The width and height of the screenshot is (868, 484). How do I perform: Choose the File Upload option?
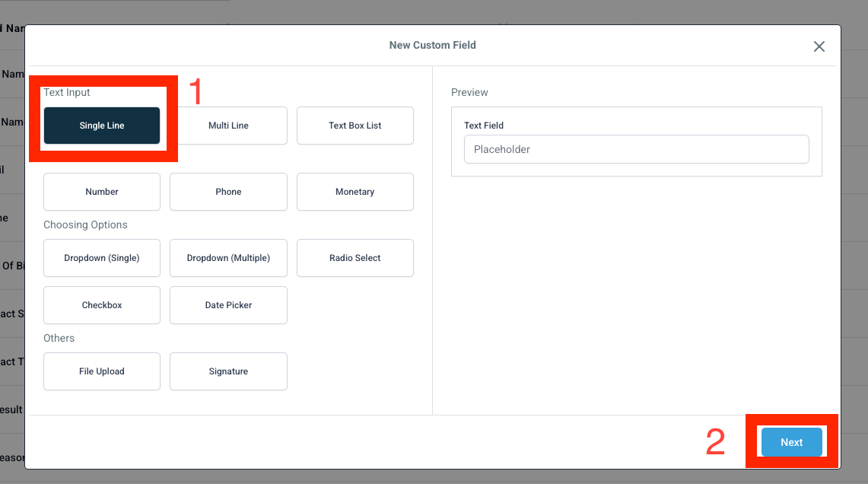[x=102, y=371]
